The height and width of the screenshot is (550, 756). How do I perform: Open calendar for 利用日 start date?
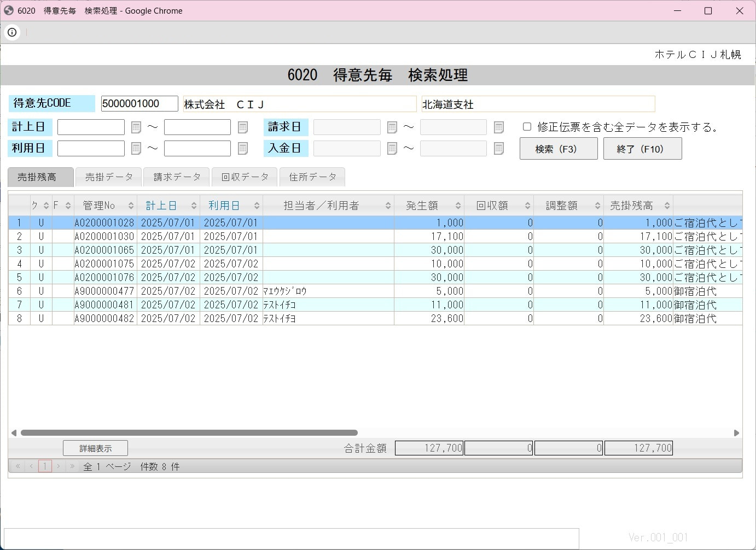[x=136, y=149]
